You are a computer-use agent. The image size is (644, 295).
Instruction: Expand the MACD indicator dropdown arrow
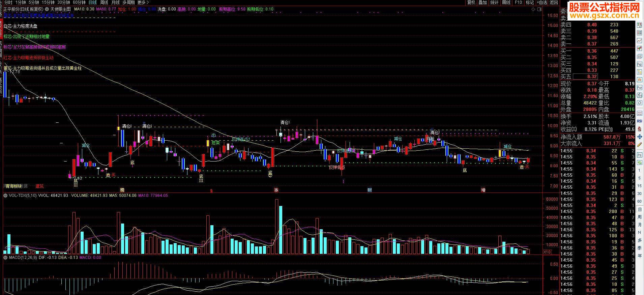pyautogui.click(x=5, y=257)
